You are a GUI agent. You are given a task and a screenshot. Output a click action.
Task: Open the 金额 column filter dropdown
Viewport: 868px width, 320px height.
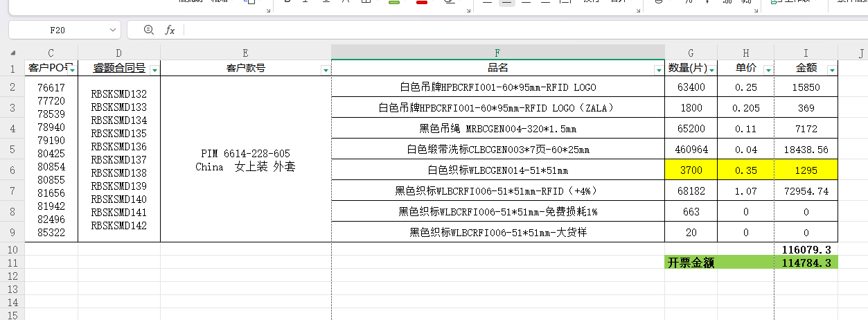tap(831, 70)
